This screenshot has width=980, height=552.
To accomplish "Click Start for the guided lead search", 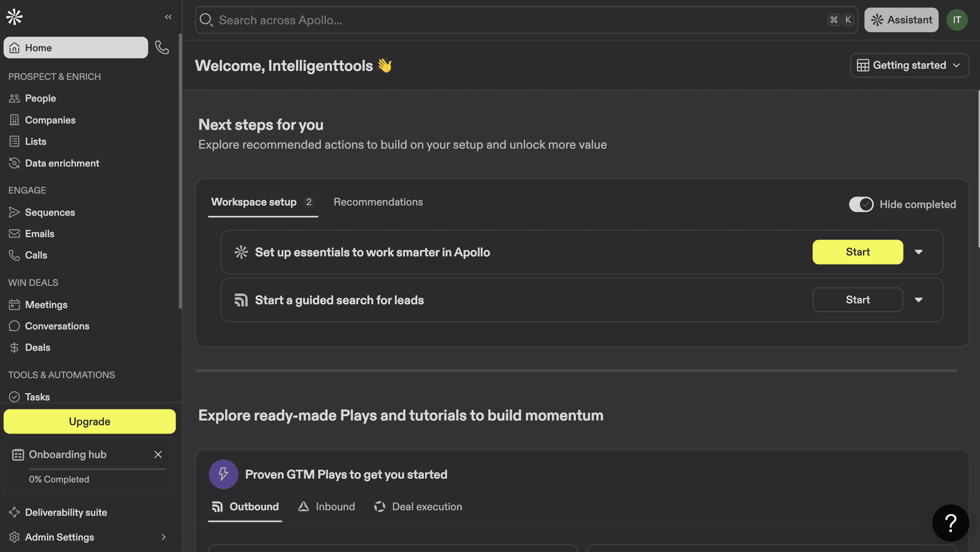I will 857,300.
